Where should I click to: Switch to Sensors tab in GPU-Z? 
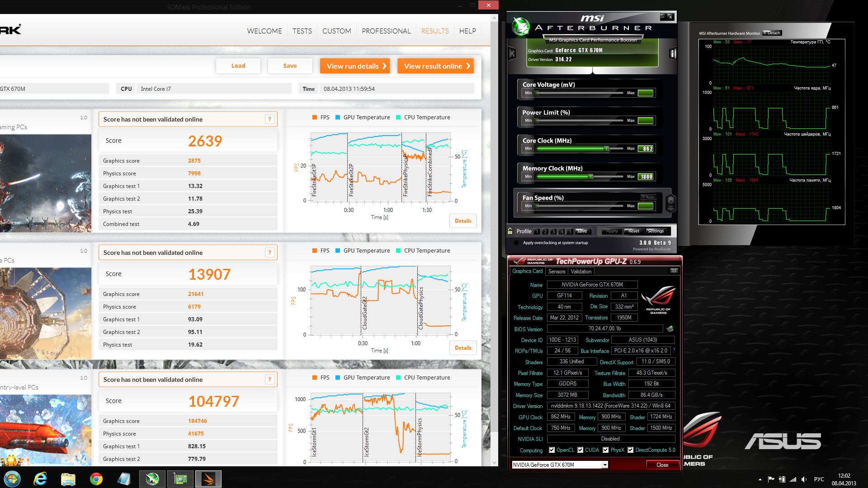tap(557, 272)
